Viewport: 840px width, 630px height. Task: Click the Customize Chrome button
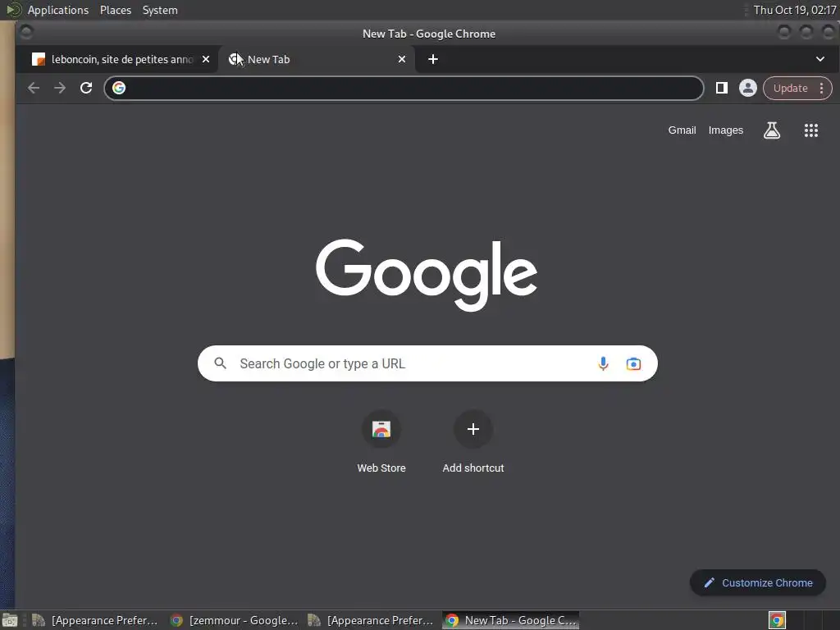pos(757,583)
